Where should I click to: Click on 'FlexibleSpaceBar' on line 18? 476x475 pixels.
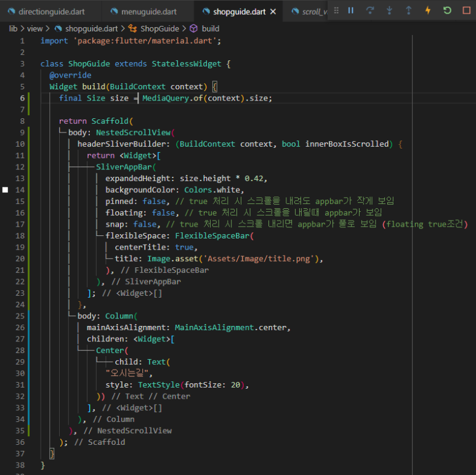(212, 236)
